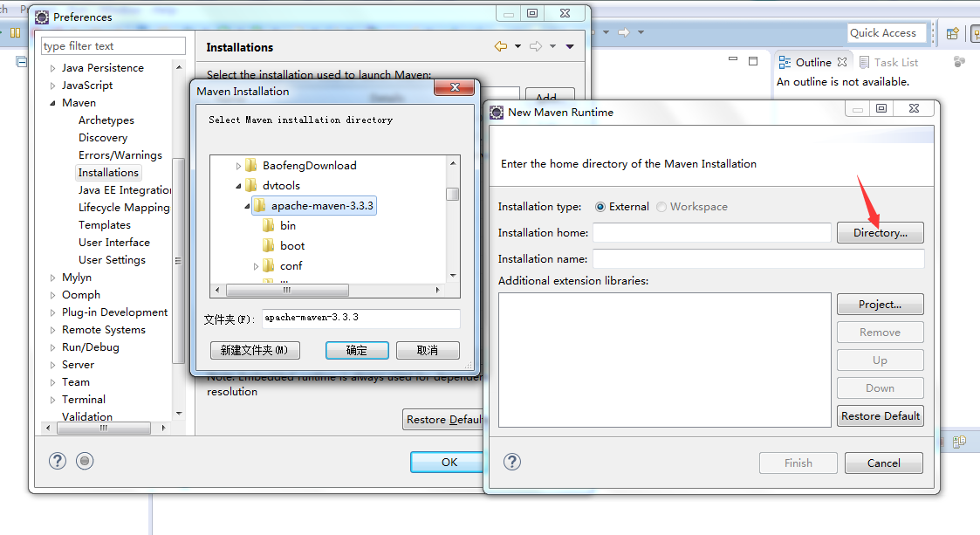Open Templates preferences page

coord(105,225)
